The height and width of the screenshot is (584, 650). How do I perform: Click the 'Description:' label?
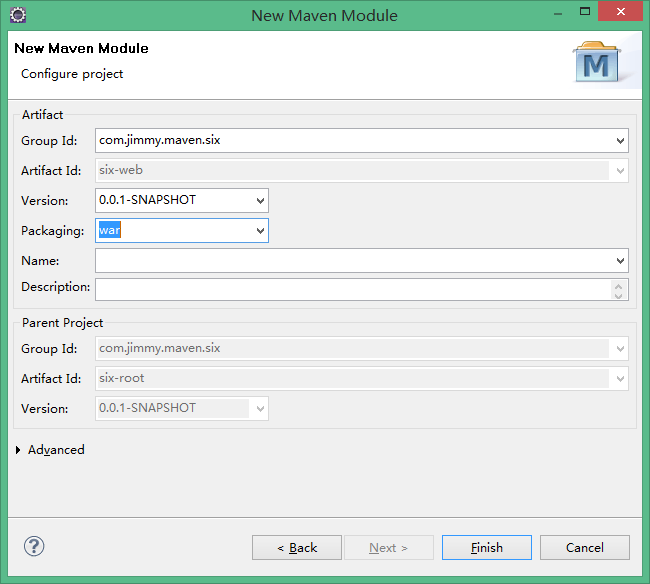(x=56, y=287)
